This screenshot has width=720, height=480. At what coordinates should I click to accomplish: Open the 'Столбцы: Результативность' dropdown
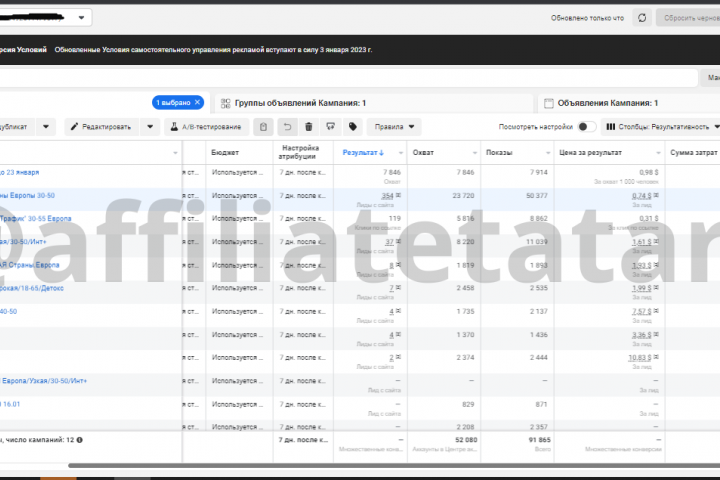[x=661, y=127]
